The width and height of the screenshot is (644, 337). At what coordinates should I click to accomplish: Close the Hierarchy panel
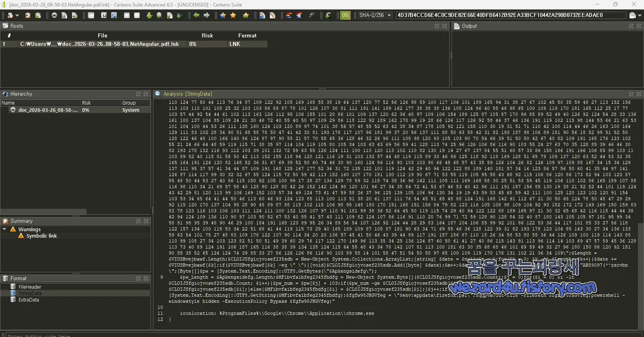click(146, 94)
